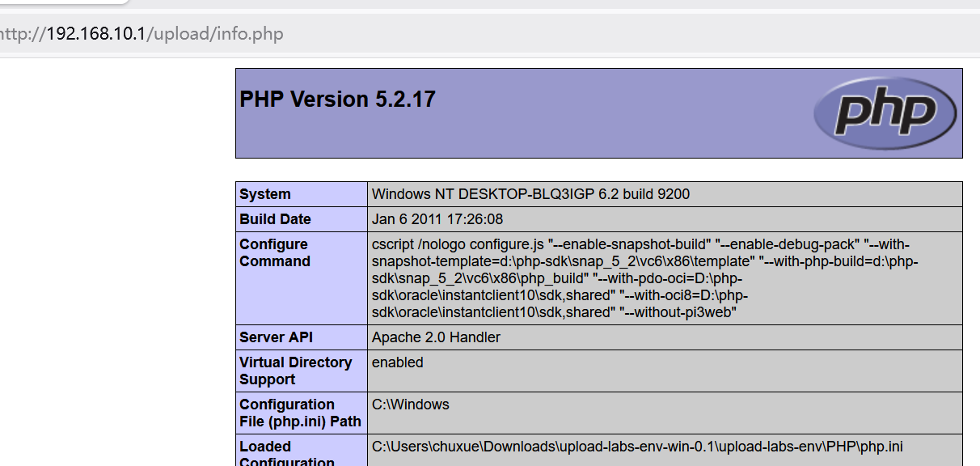Viewport: 980px width, 466px height.
Task: Click the System row label
Action: pyautogui.click(x=265, y=194)
